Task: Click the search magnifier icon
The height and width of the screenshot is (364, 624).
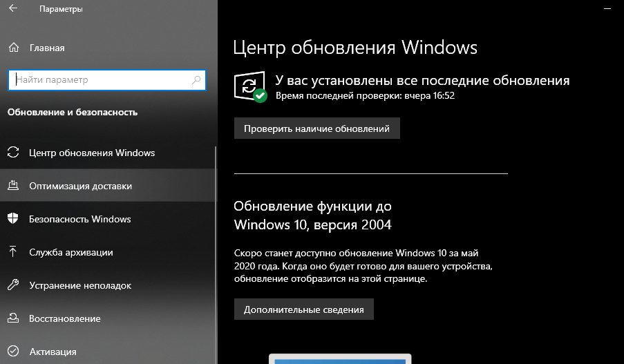Action: pos(196,80)
